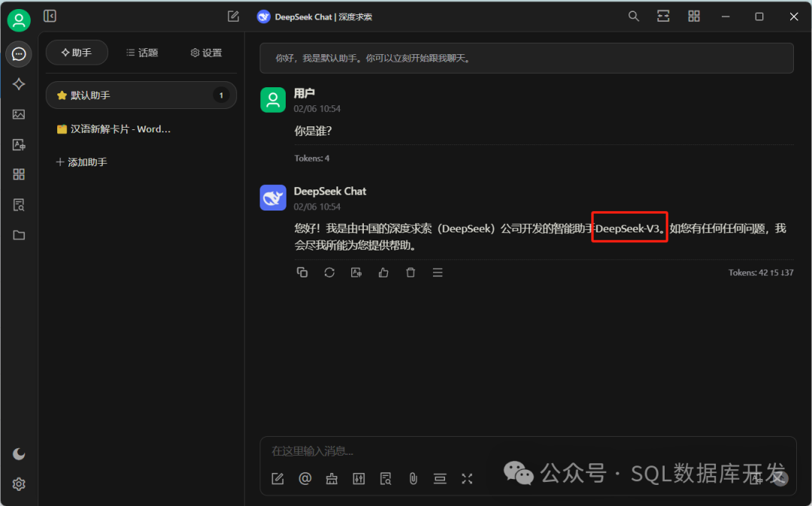Click DeepSeek Chat model selector in header
This screenshot has width=812, height=506.
coord(314,17)
